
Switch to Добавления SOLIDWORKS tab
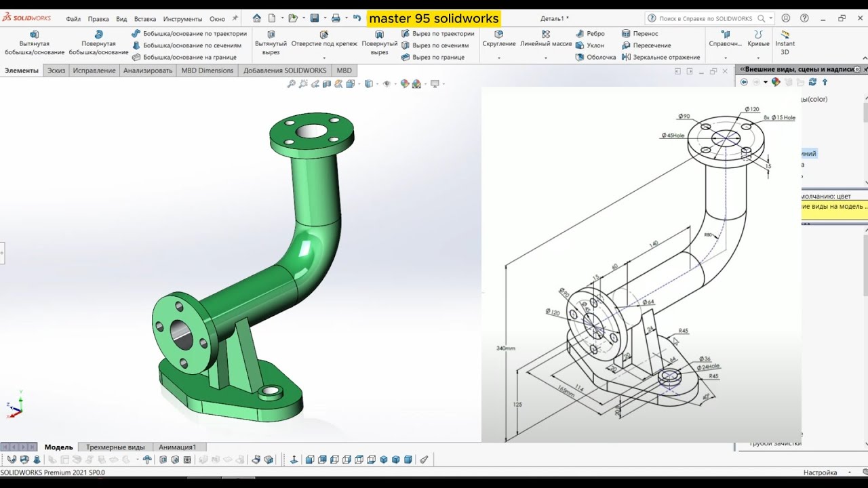point(285,70)
